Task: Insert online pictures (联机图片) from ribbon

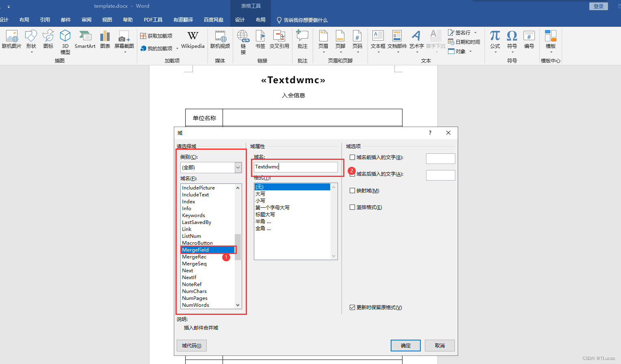Action: (x=12, y=39)
